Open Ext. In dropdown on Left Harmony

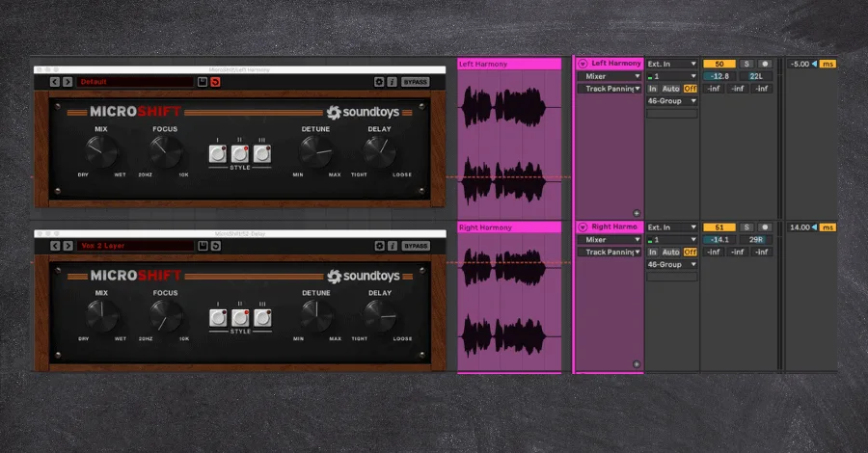point(672,65)
